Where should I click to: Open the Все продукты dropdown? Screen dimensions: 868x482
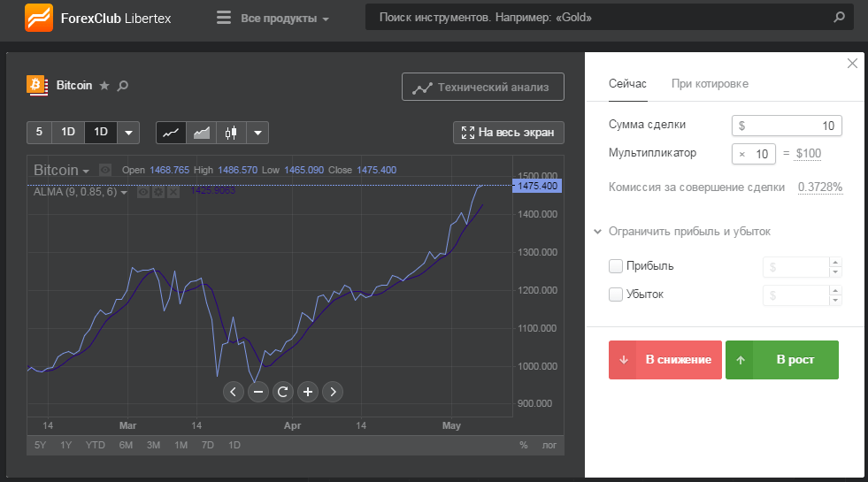click(285, 19)
